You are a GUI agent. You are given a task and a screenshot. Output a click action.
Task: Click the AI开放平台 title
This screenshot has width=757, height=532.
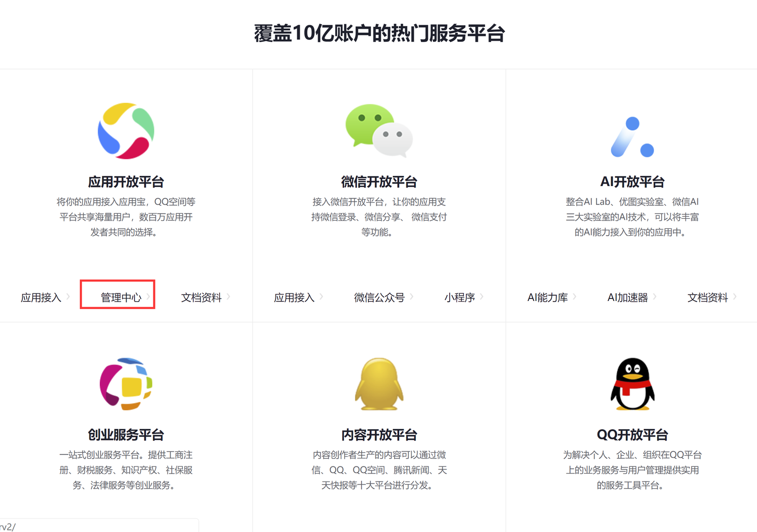pos(632,182)
